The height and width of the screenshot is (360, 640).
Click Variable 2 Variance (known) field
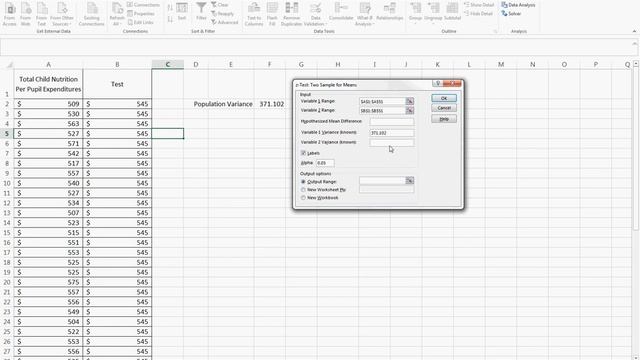(391, 142)
